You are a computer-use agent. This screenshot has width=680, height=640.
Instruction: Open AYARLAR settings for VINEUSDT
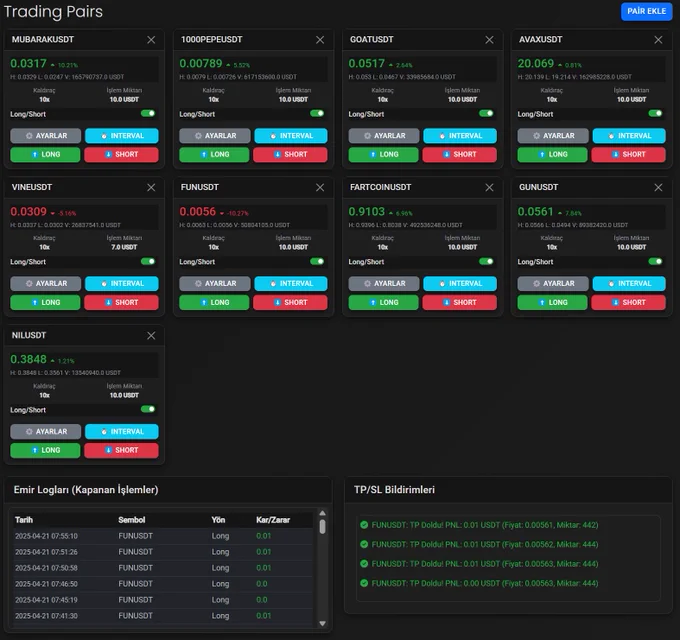tap(46, 284)
